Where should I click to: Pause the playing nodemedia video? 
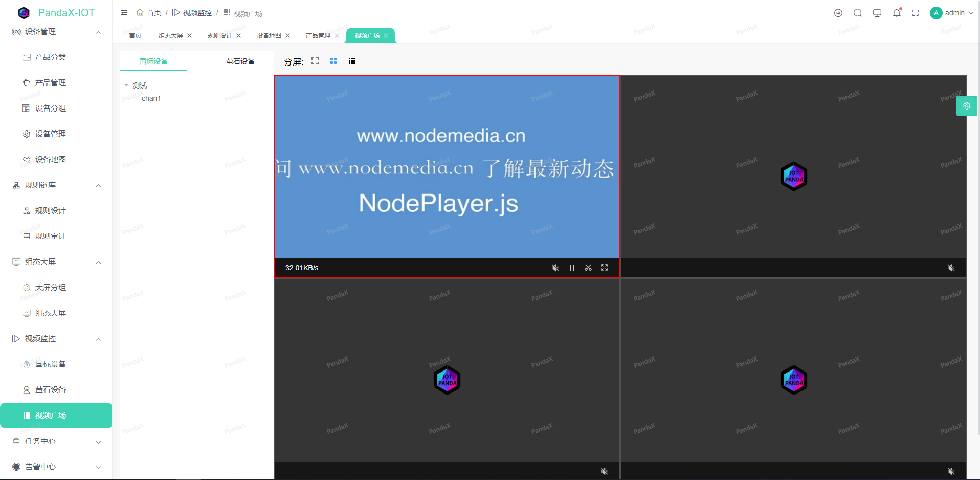pos(572,268)
